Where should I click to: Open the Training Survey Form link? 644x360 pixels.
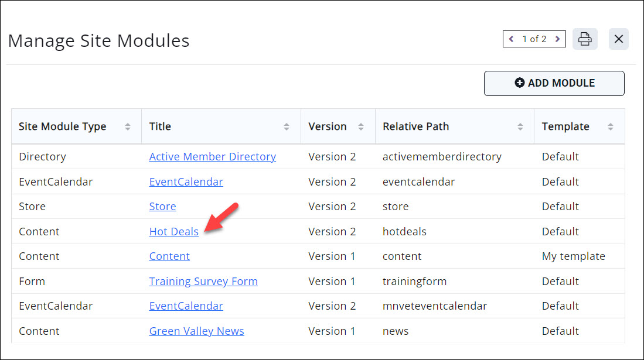coord(203,282)
